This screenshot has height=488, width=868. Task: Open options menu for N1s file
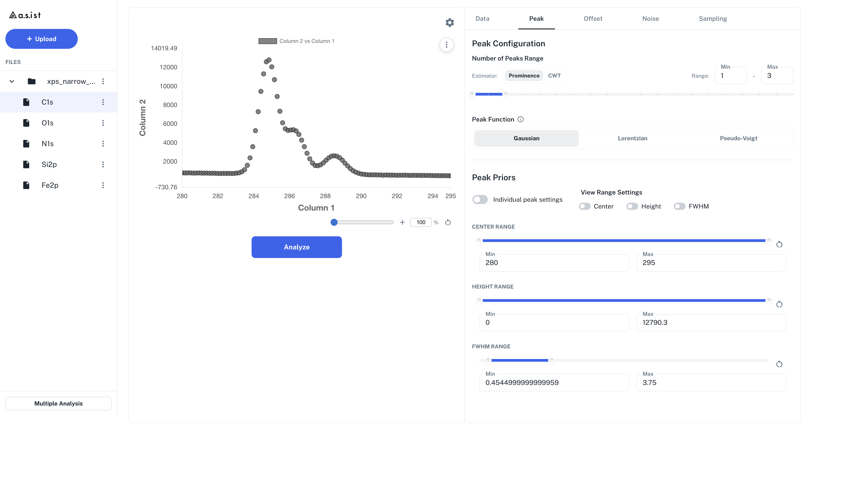pos(103,144)
